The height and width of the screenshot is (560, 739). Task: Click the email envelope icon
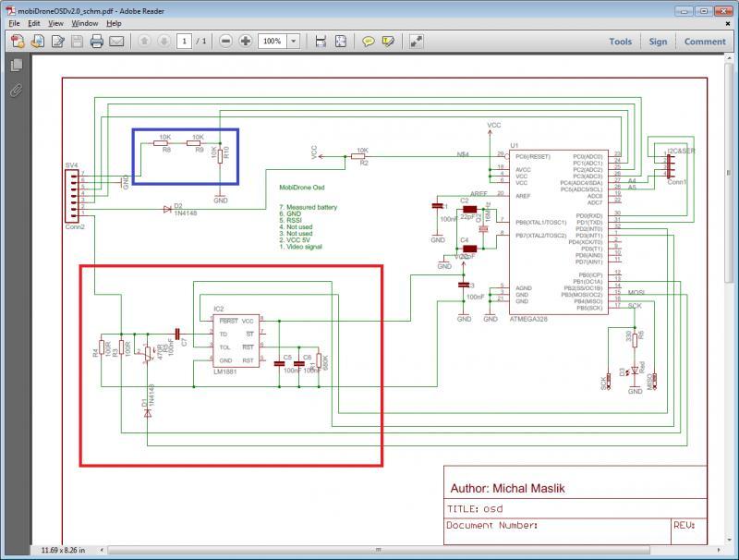[117, 42]
